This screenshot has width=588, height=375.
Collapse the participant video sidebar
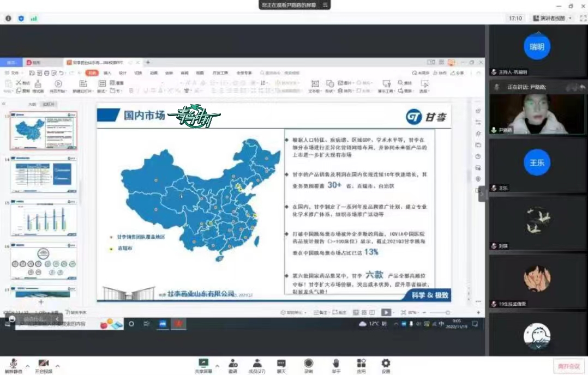482,193
